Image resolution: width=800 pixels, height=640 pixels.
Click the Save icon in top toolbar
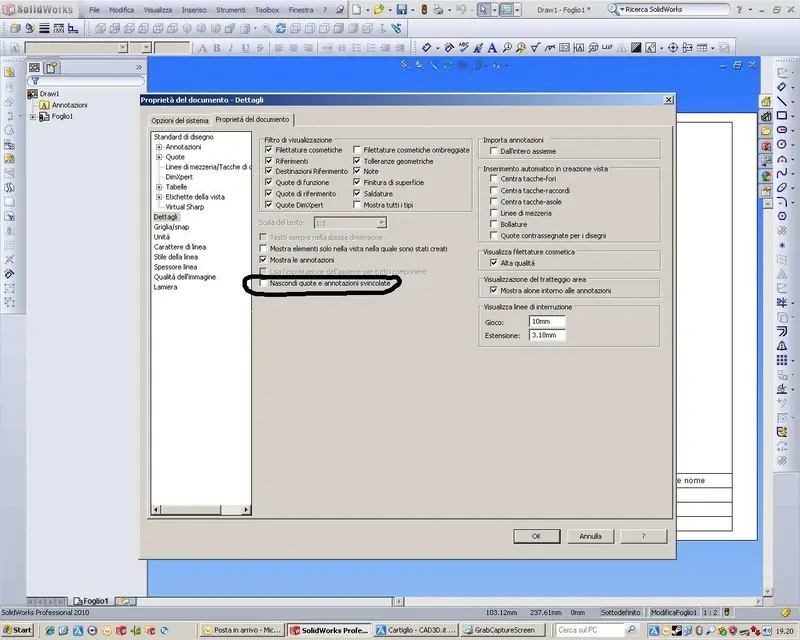click(402, 10)
